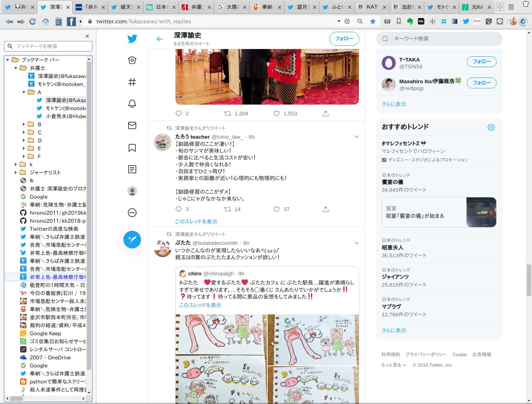Click zoom-in plus icon in address bar
This screenshot has width=532, height=404.
[348, 21]
